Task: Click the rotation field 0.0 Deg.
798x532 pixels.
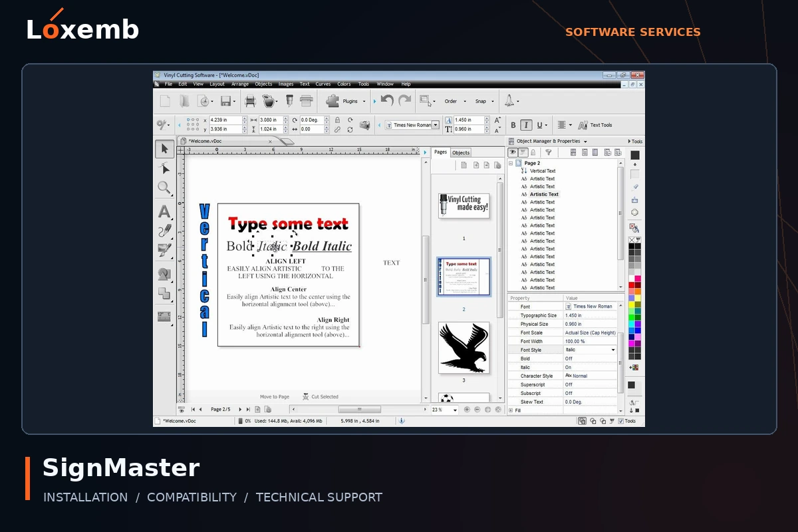Action: click(x=313, y=120)
